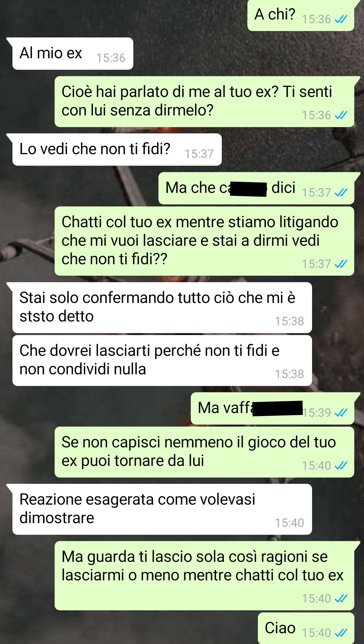Tap the ticks on the "Cioè hai parlato" message
This screenshot has height=644, width=364.
(x=341, y=115)
